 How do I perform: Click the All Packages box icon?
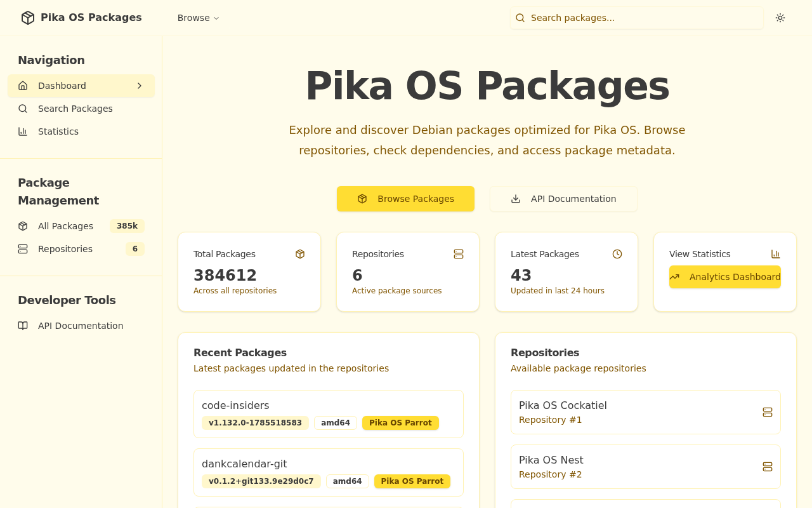pos(23,226)
